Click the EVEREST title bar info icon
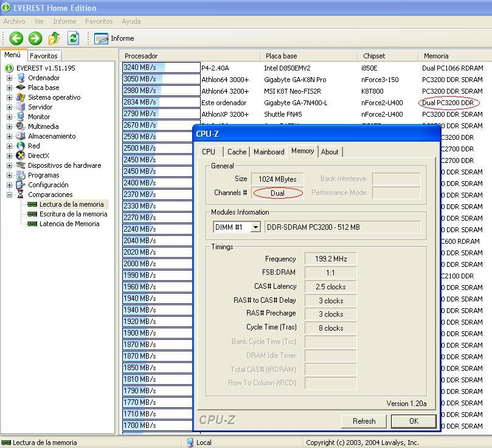This screenshot has width=492, height=448. coord(6,7)
